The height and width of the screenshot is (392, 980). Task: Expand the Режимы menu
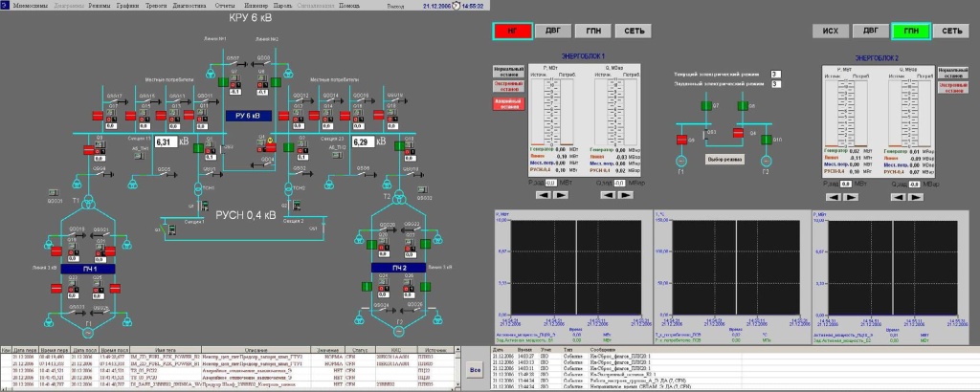point(100,5)
